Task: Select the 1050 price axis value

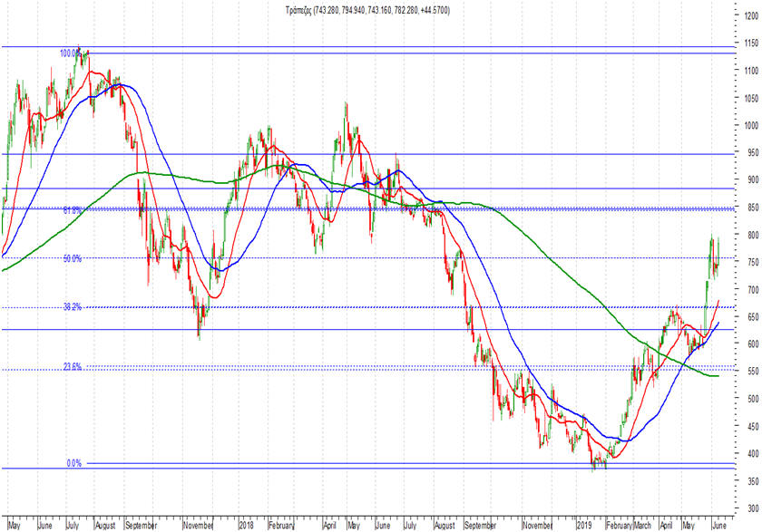Action: click(751, 99)
